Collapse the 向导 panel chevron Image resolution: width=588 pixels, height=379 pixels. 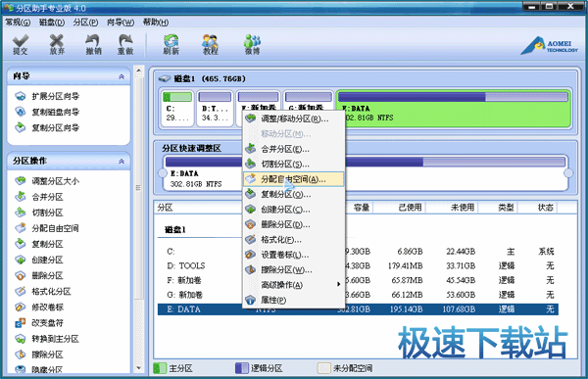point(122,76)
